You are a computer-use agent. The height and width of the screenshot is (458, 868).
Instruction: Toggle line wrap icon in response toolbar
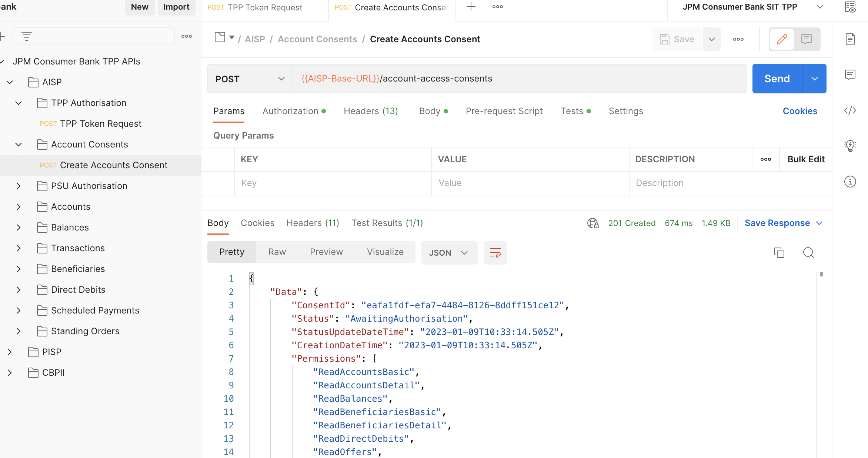495,253
